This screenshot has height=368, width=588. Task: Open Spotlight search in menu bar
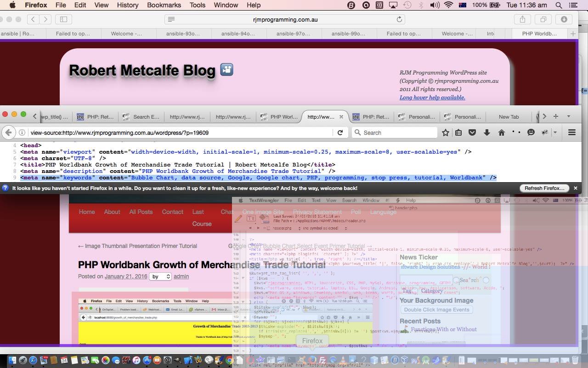tap(559, 5)
